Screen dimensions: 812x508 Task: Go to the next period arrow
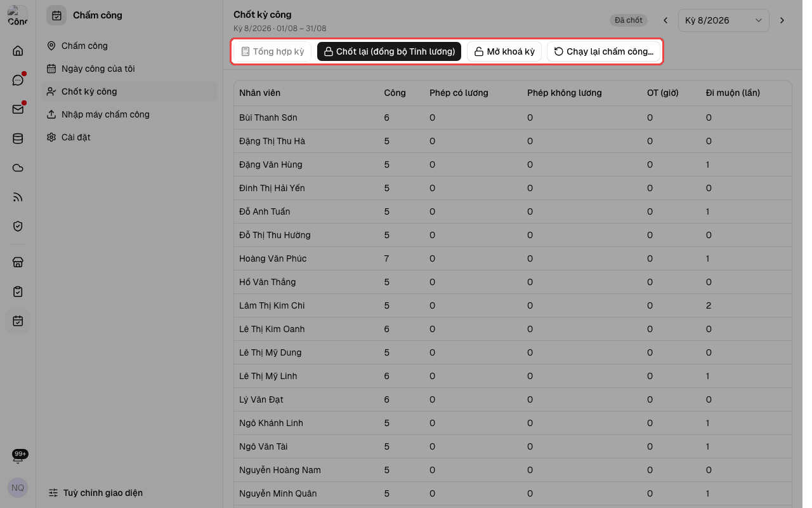pos(782,20)
